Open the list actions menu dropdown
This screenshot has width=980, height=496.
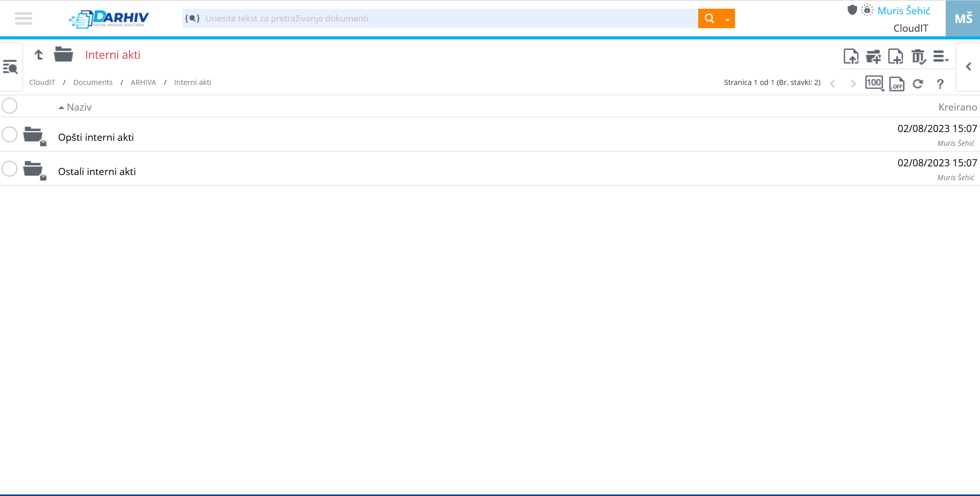coord(941,56)
